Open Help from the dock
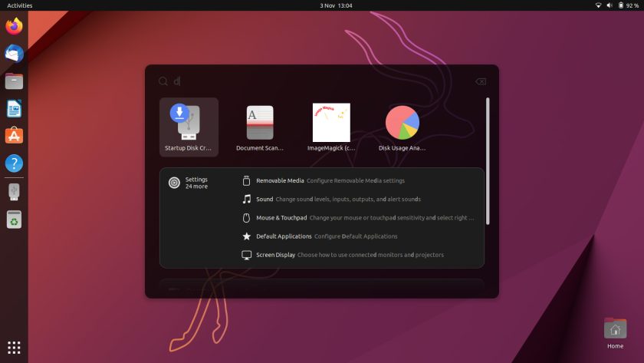This screenshot has height=363, width=644. (14, 163)
